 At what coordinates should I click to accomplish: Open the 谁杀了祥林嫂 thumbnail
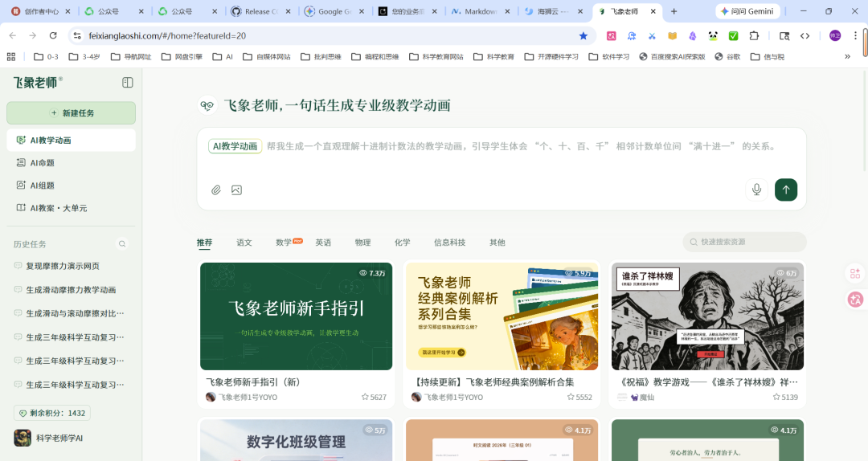click(x=707, y=316)
